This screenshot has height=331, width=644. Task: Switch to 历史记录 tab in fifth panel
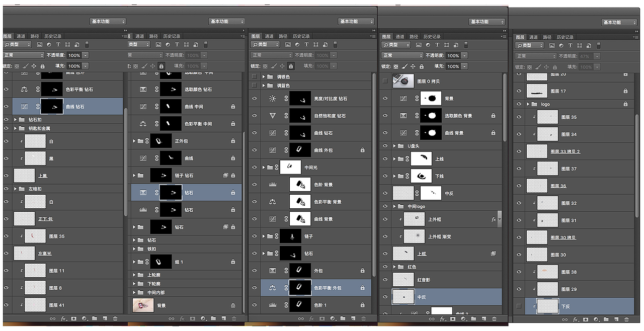pos(565,37)
